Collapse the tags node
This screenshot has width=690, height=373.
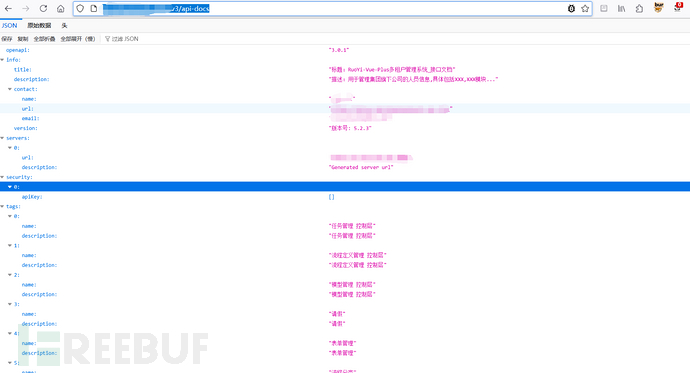(x=2, y=207)
